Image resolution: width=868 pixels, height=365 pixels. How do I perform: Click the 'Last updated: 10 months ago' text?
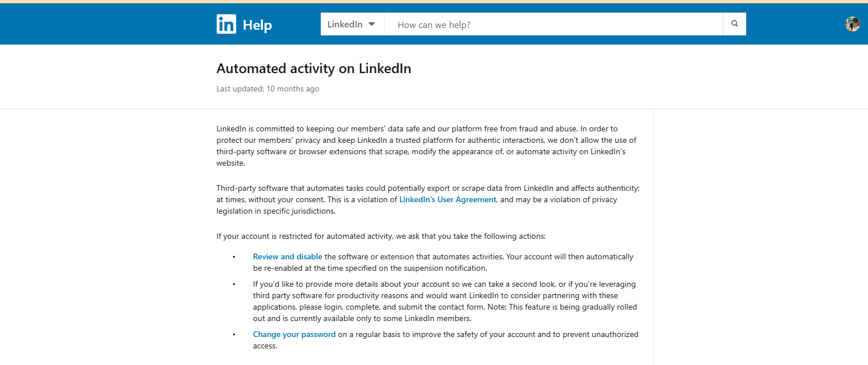pyautogui.click(x=268, y=89)
